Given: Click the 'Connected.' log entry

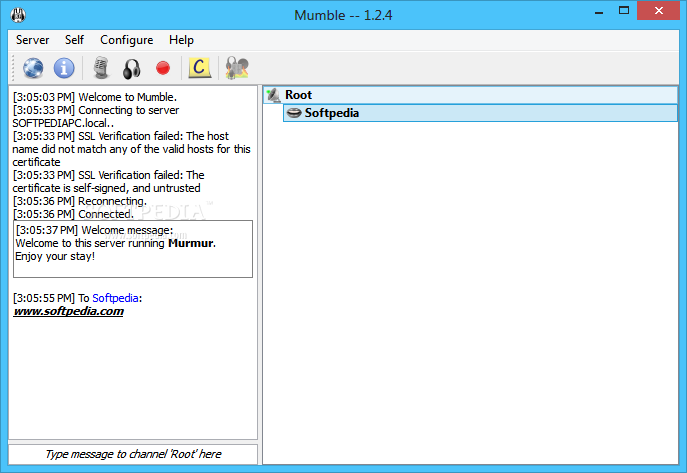Looking at the screenshot, I should coord(106,214).
